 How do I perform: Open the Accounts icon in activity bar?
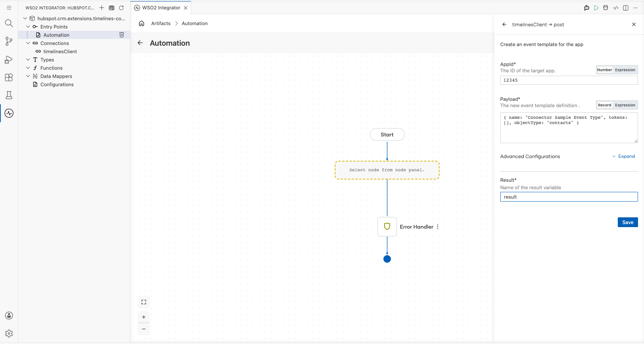(9, 316)
